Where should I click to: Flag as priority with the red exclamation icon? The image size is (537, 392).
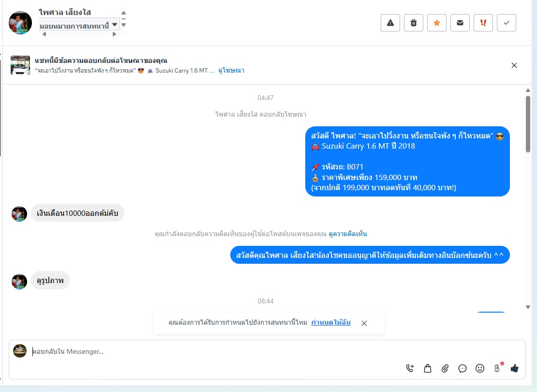483,23
